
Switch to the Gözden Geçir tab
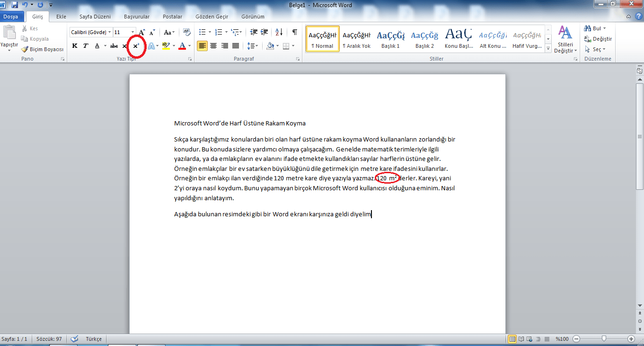coord(212,17)
